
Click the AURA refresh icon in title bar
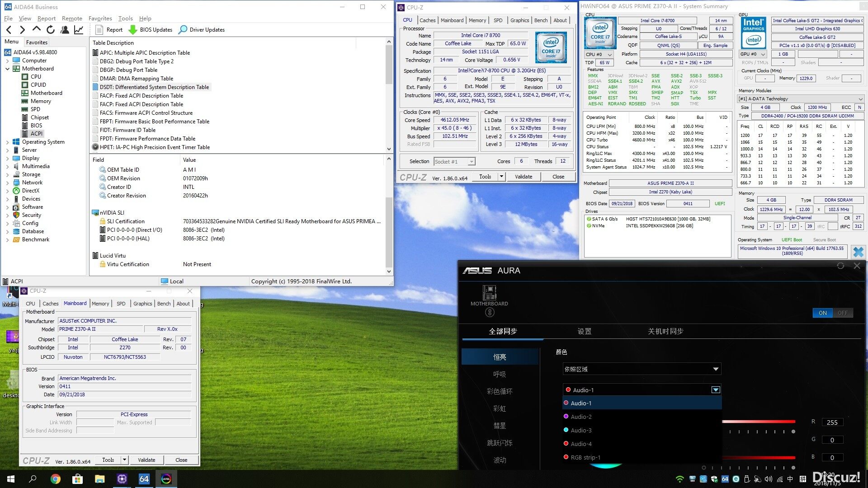(x=840, y=266)
